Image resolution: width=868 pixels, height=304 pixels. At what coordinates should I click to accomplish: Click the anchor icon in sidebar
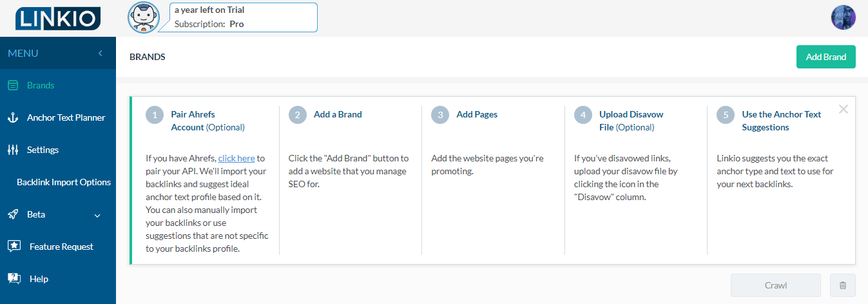[13, 117]
